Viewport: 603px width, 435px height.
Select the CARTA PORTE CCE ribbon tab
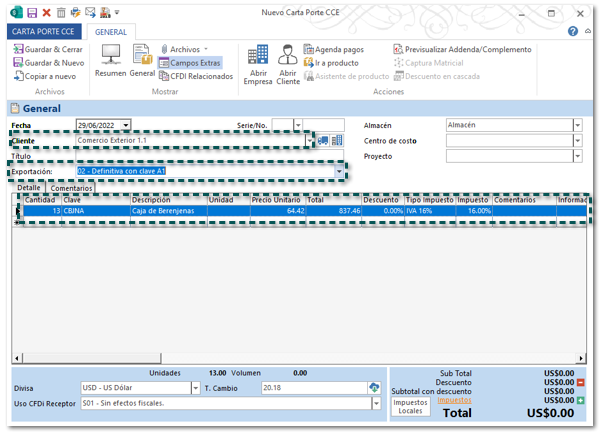(x=43, y=32)
